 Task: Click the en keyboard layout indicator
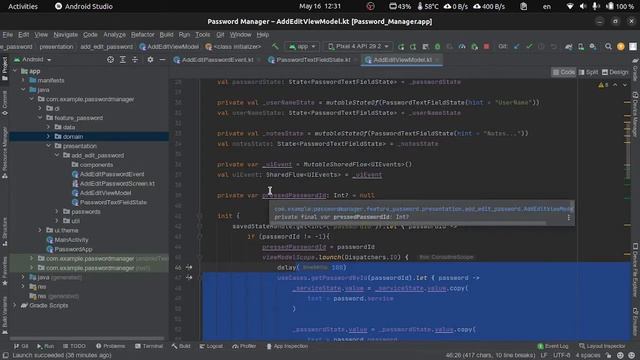click(x=547, y=7)
